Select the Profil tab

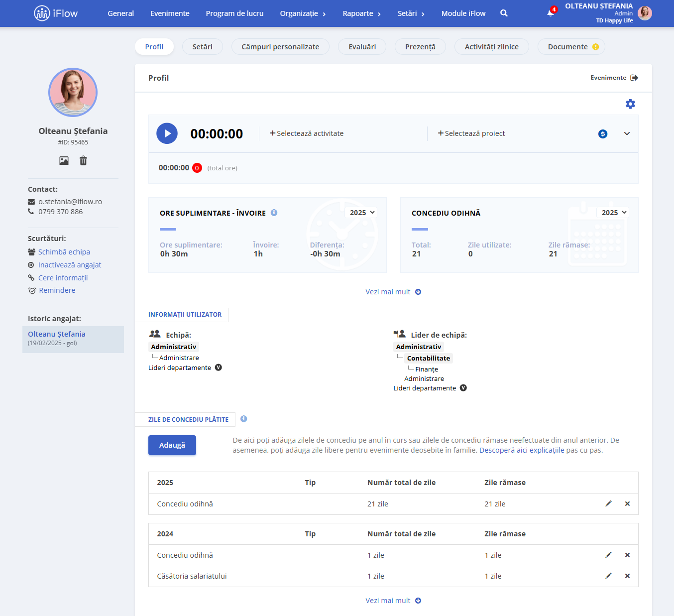coord(154,47)
